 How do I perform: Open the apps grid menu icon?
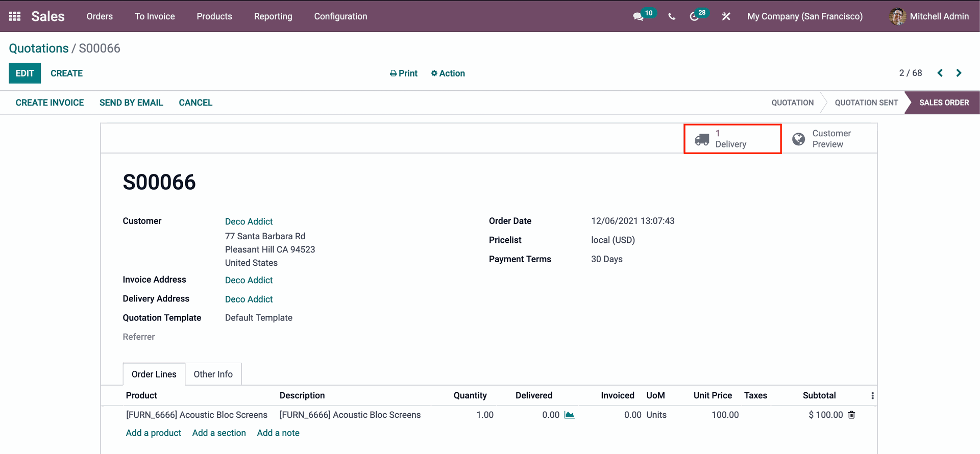[x=15, y=16]
